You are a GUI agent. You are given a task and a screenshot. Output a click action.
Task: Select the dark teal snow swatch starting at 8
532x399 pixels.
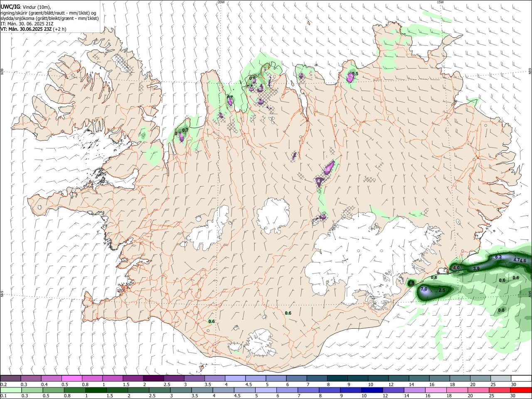pos(337,378)
